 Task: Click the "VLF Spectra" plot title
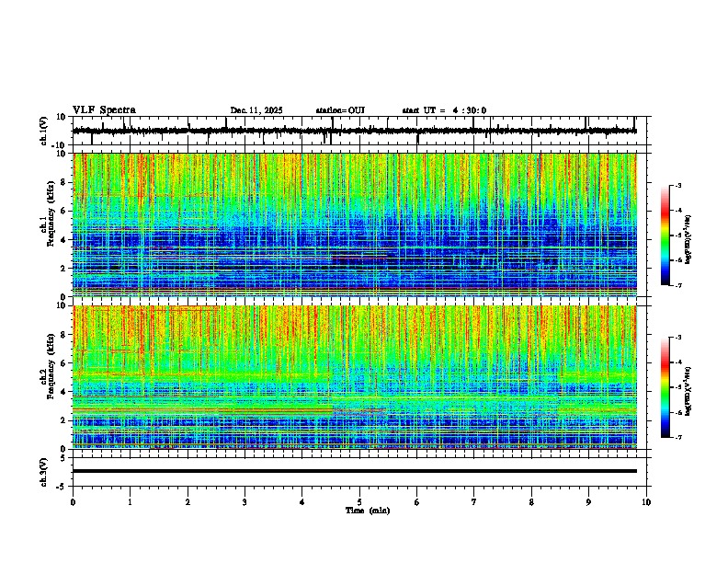coord(104,110)
